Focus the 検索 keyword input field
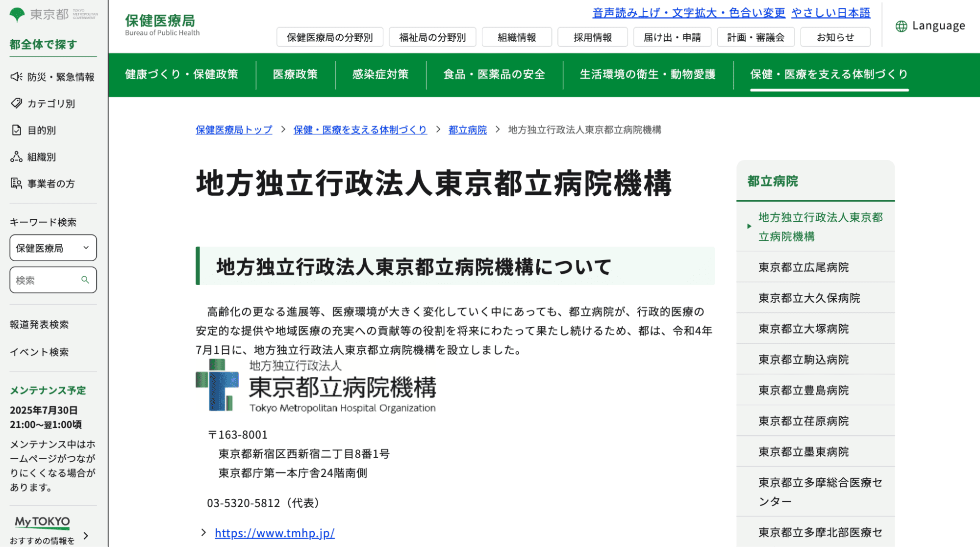The image size is (980, 547). (53, 280)
